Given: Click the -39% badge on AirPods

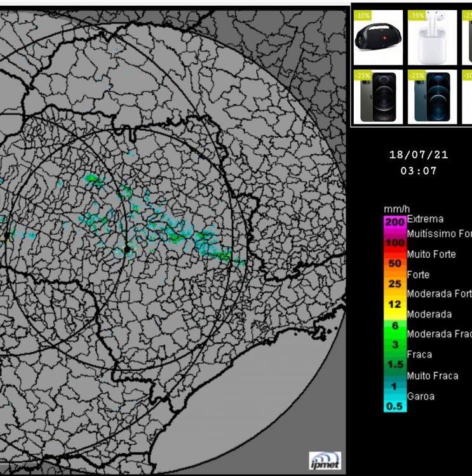Looking at the screenshot, I should [x=417, y=15].
